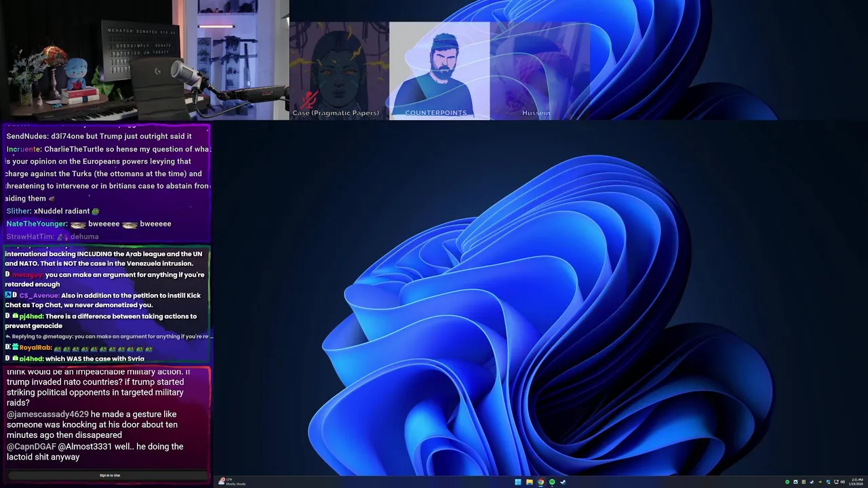Click the username StrawHatTim in chat
Image resolution: width=868 pixels, height=488 pixels.
pos(30,237)
